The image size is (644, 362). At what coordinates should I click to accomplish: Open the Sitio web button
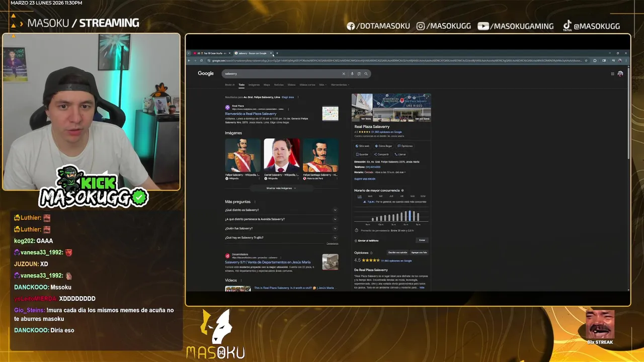362,146
